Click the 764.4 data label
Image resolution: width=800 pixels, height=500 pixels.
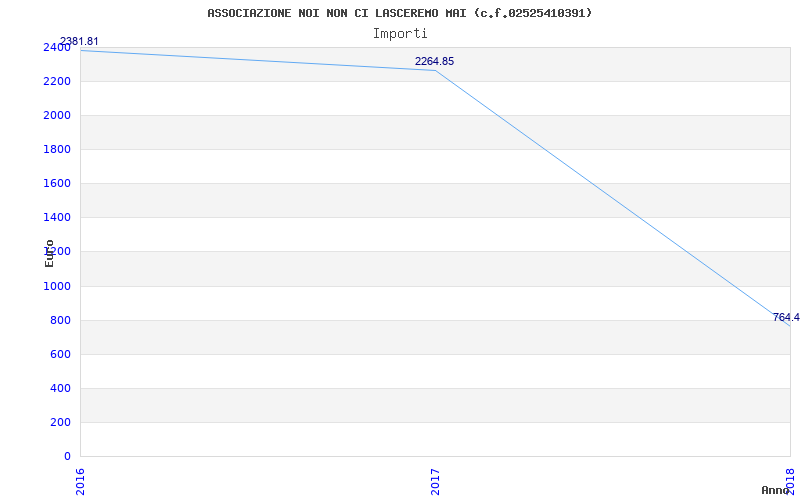click(786, 317)
